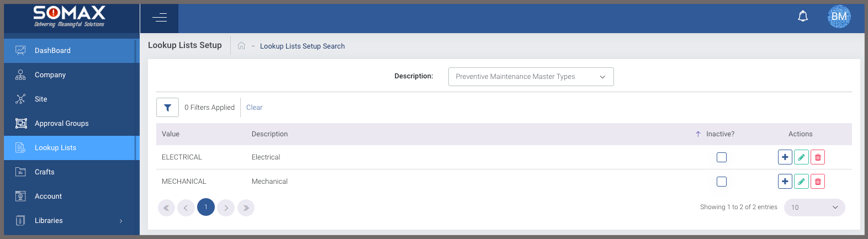Click the 0 Filters Applied text
Image resolution: width=868 pixels, height=239 pixels.
point(209,108)
